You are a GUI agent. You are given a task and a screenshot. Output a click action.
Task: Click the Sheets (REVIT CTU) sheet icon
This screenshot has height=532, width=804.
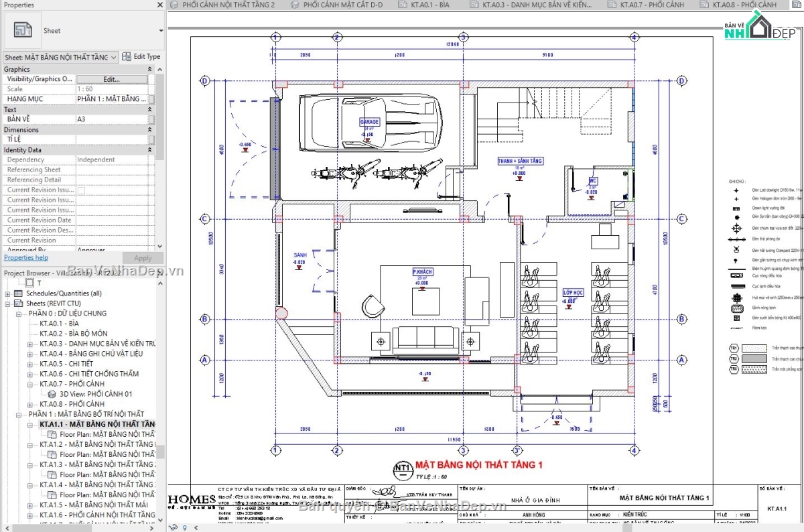click(19, 304)
